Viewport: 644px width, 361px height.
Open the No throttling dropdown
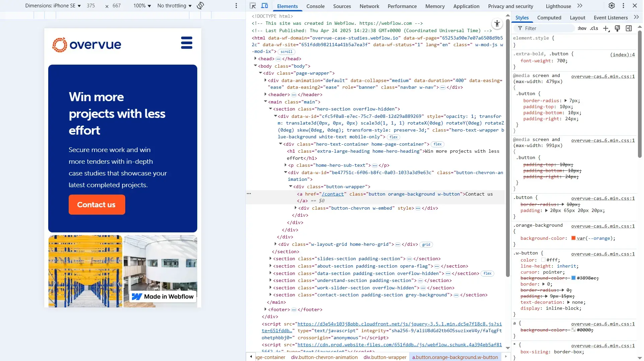pyautogui.click(x=174, y=6)
